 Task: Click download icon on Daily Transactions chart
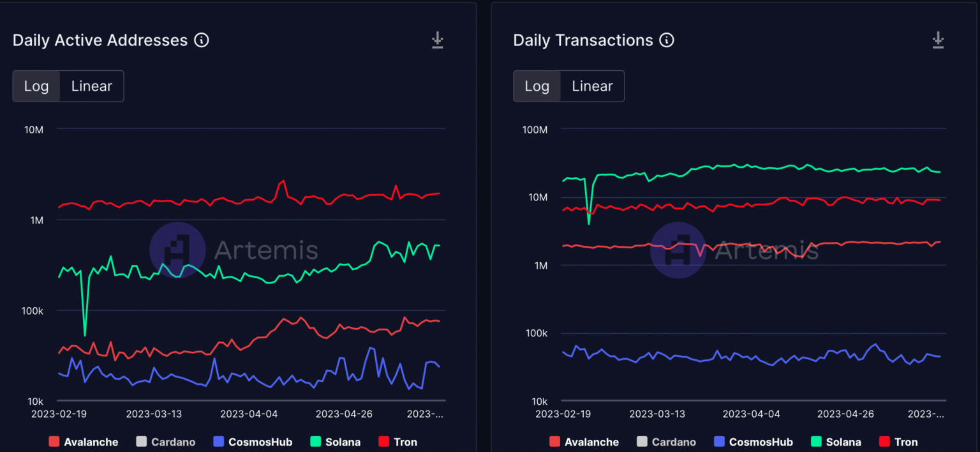click(938, 40)
